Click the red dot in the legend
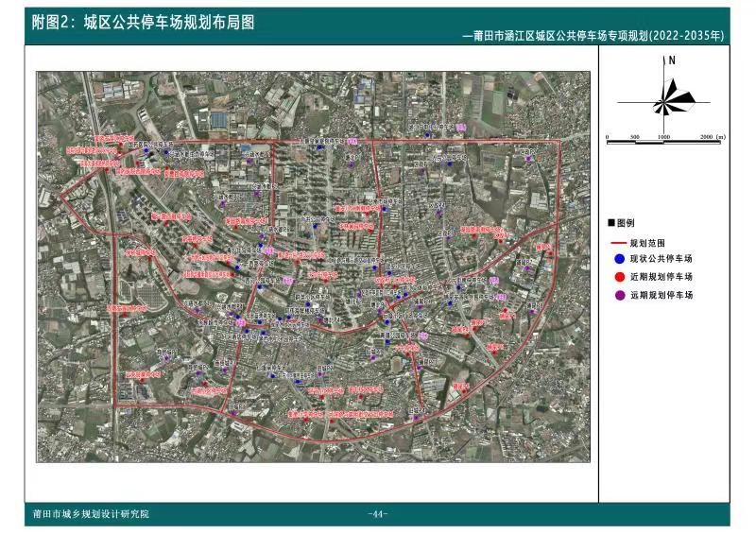The width and height of the screenshot is (756, 534). (x=617, y=277)
